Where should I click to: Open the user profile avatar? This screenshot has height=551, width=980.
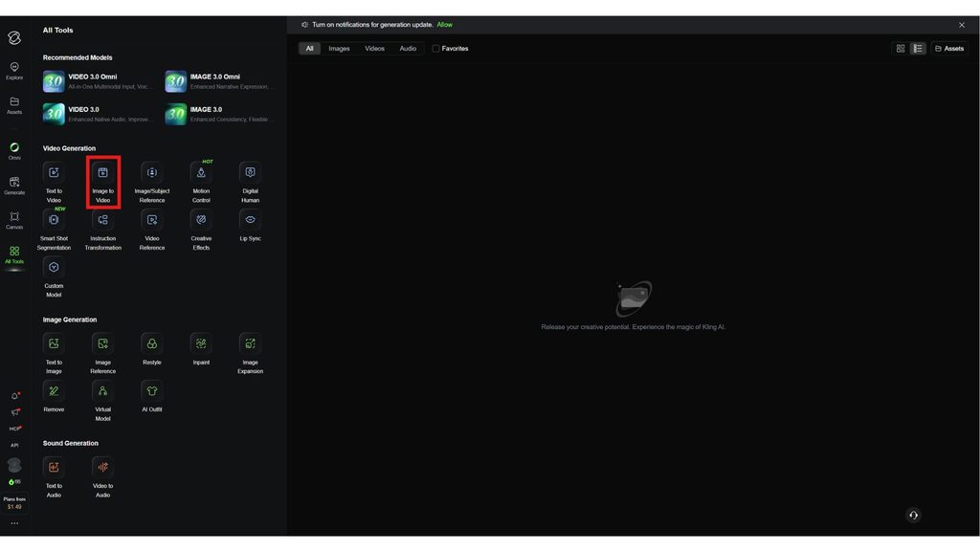tap(14, 465)
